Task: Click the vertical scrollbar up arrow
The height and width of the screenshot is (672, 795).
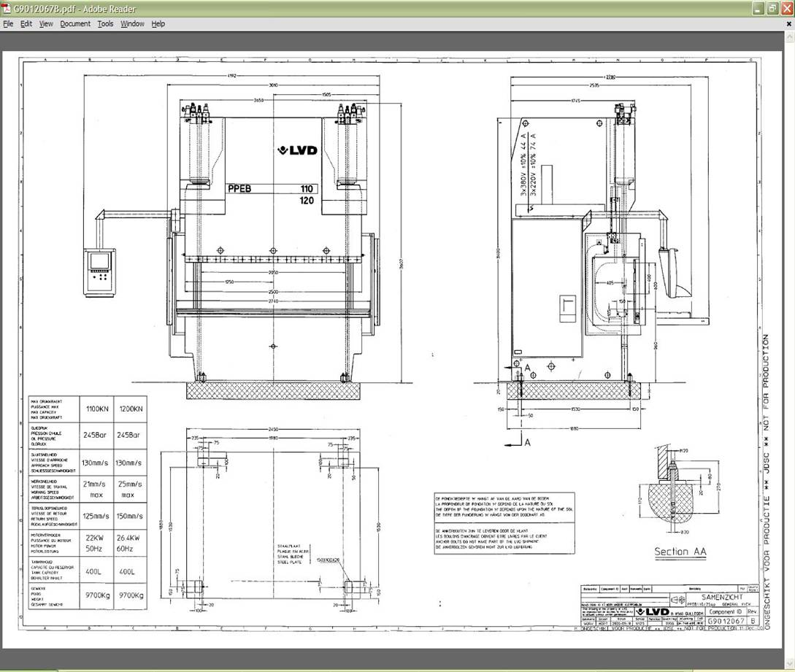Action: pyautogui.click(x=789, y=37)
